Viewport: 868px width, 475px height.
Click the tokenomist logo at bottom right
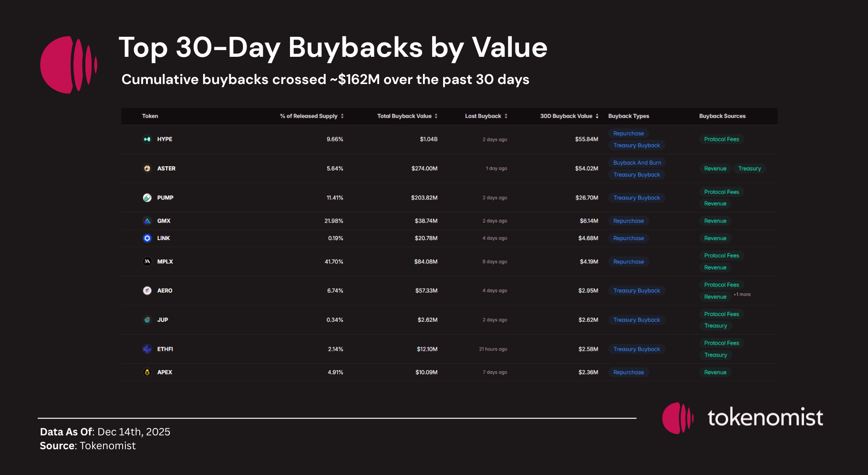[743, 418]
